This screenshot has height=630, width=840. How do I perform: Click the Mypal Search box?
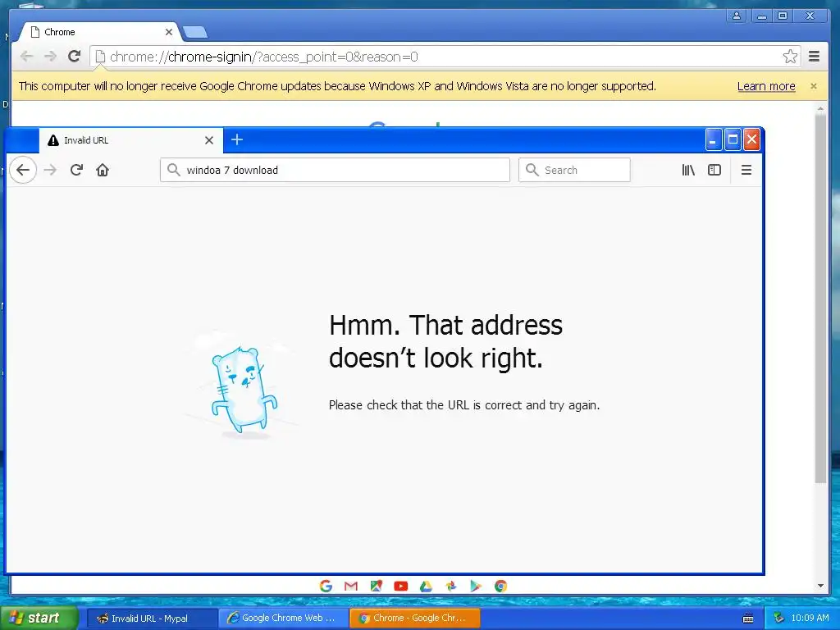pos(574,170)
